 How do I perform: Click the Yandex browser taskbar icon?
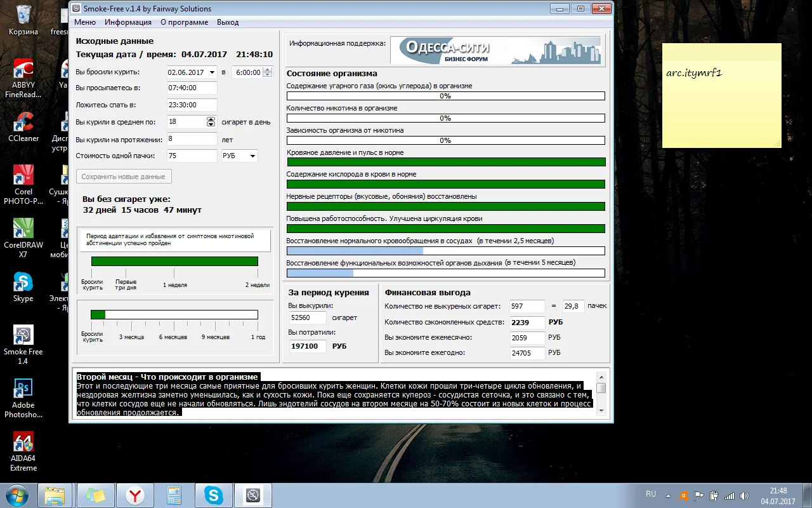(134, 495)
